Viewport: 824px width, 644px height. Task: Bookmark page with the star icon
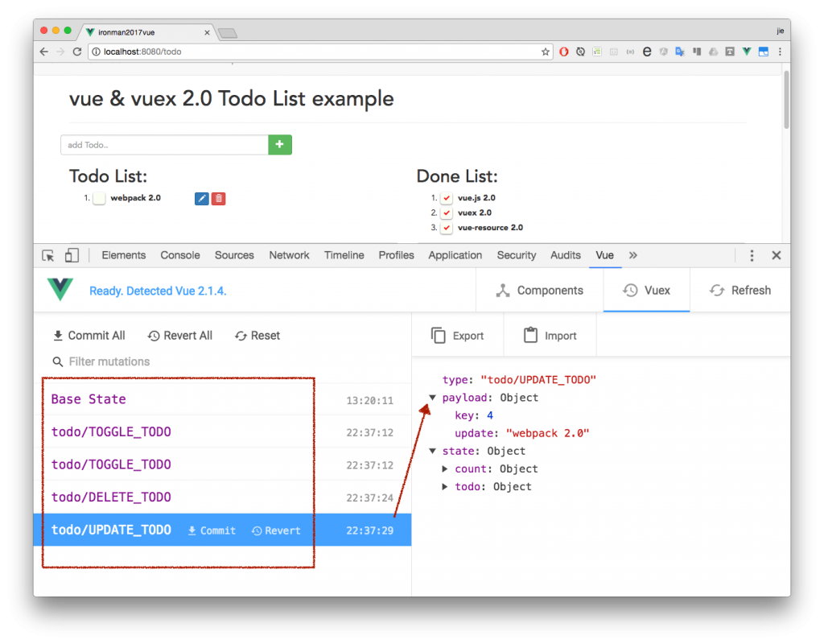(x=545, y=52)
